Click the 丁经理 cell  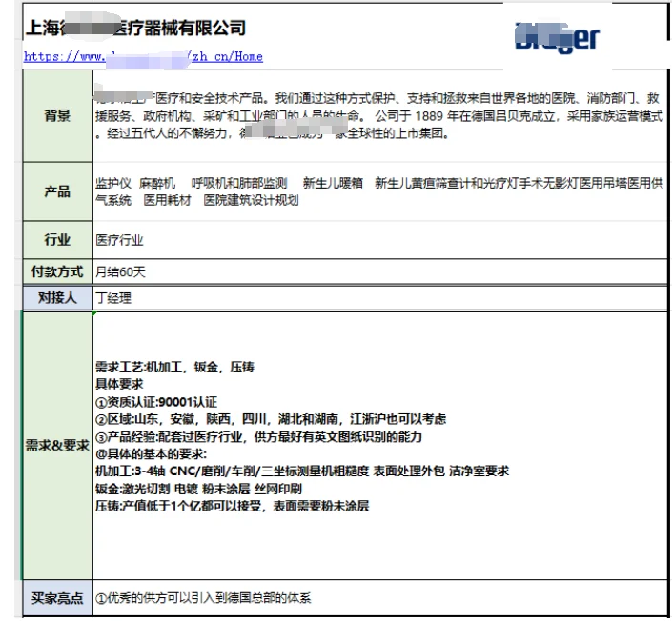point(379,298)
